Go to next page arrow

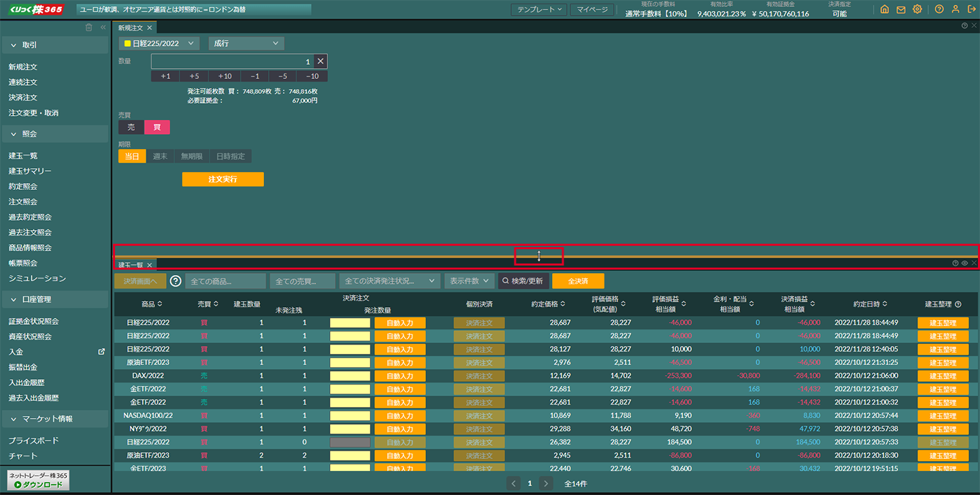[x=546, y=483]
